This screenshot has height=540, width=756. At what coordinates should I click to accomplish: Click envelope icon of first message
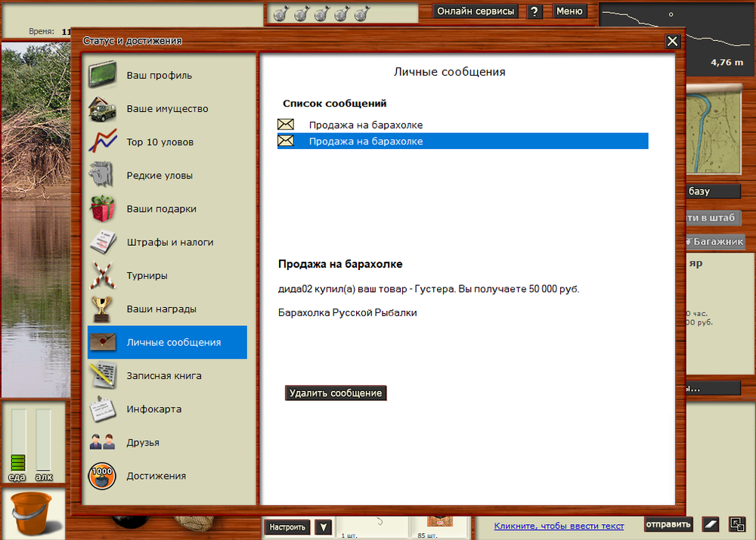286,125
